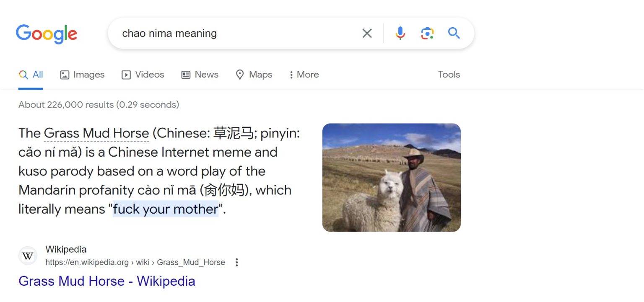Open the News results tab
Screen dimensions: 644x302
pyautogui.click(x=200, y=75)
